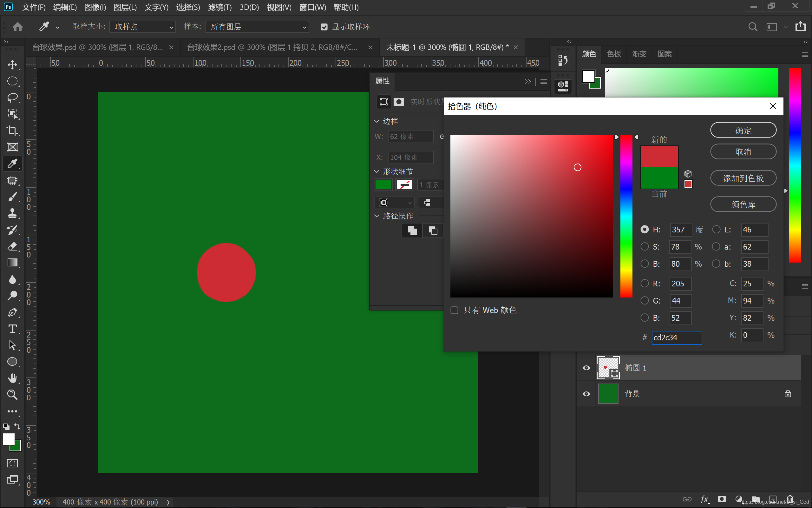This screenshot has height=508, width=812.
Task: Click the hue slider in color picker
Action: [x=626, y=216]
